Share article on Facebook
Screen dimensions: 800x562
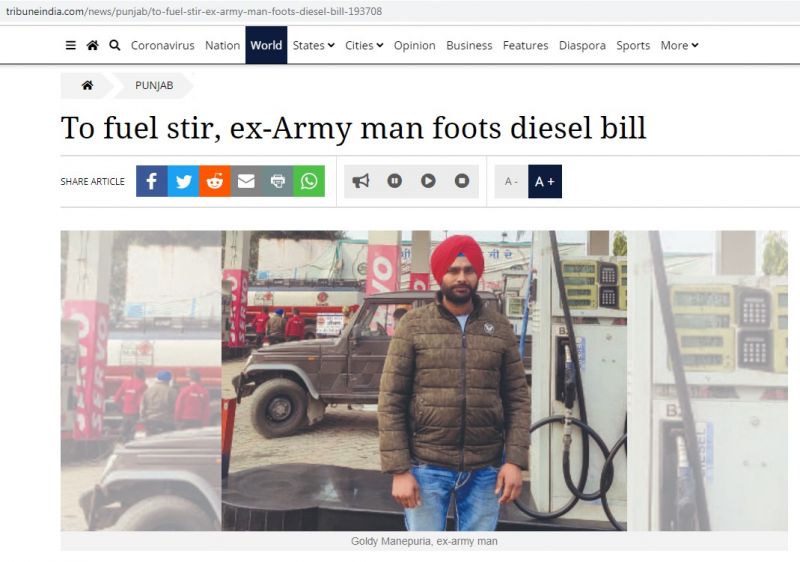[152, 181]
